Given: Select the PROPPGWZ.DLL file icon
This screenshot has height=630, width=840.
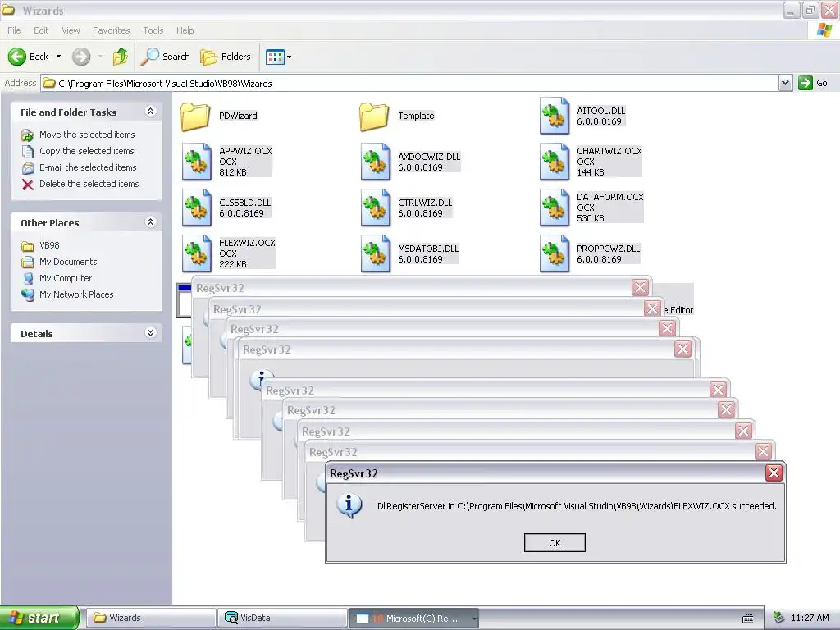Looking at the screenshot, I should [x=555, y=253].
